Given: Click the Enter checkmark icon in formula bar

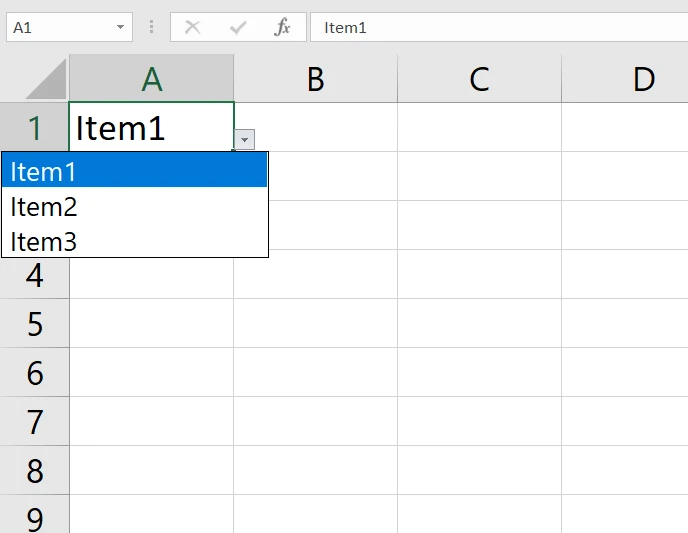Looking at the screenshot, I should (238, 28).
